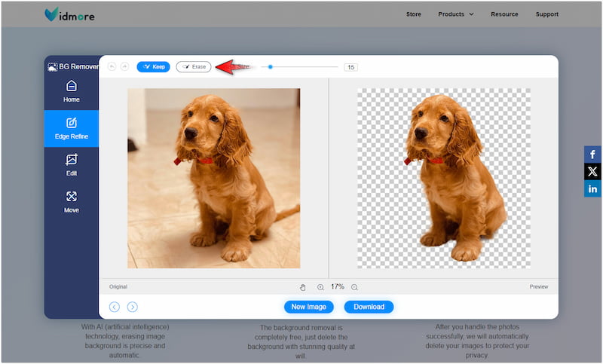Select the Edge Refine tab

[72, 128]
